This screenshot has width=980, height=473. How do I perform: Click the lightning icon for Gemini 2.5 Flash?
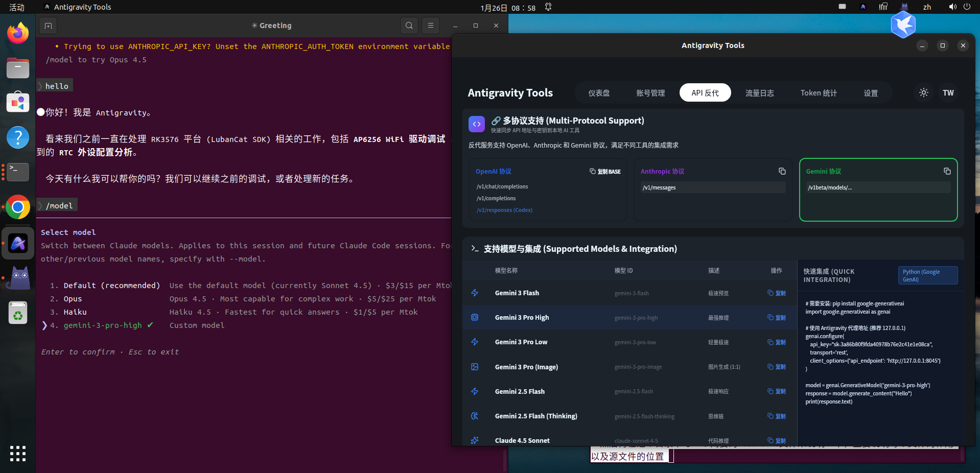coord(475,391)
